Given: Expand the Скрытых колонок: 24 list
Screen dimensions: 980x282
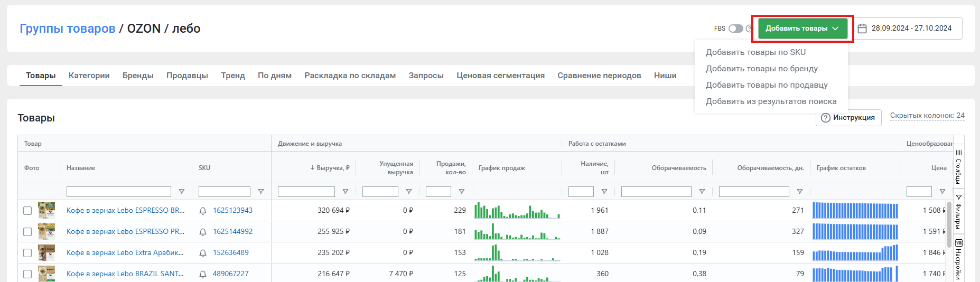Looking at the screenshot, I should [x=927, y=116].
